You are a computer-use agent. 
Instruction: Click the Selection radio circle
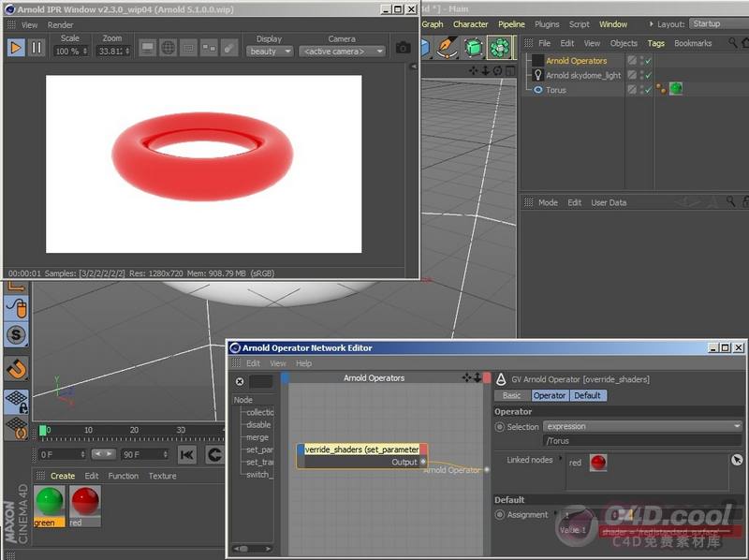click(500, 427)
